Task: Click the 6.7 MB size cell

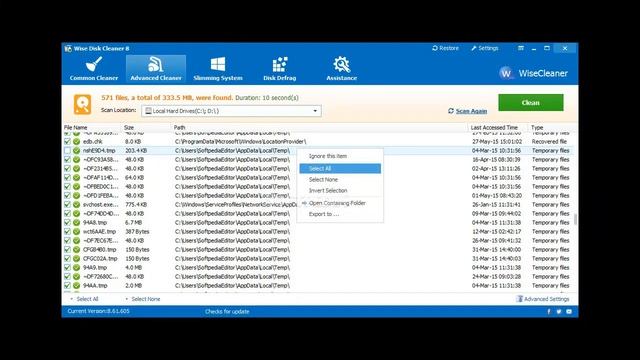Action: tap(133, 222)
